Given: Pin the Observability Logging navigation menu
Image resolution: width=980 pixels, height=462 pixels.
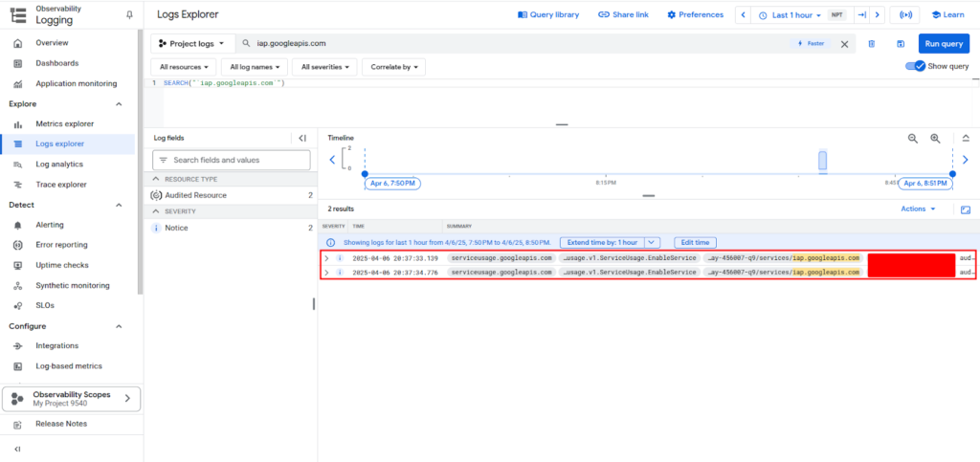Looking at the screenshot, I should (129, 13).
